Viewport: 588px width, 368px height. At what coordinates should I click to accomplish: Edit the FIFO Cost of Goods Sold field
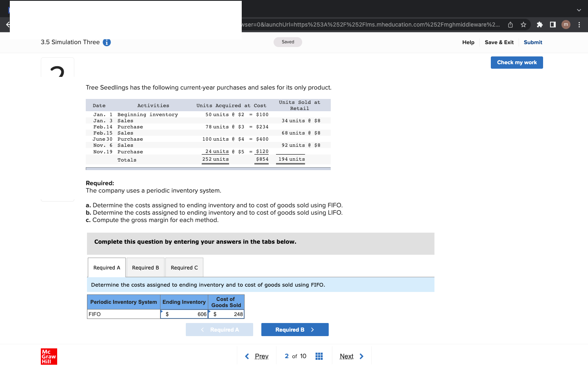226,314
